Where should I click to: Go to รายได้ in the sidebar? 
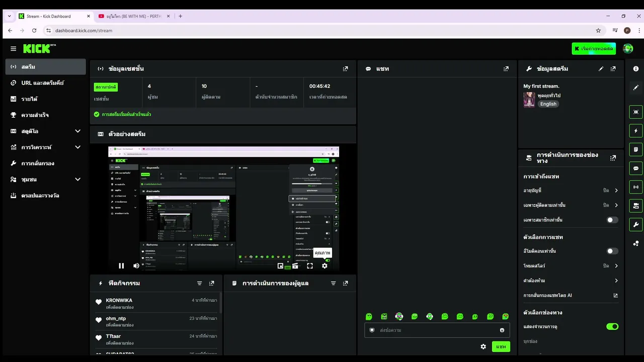tap(46, 99)
